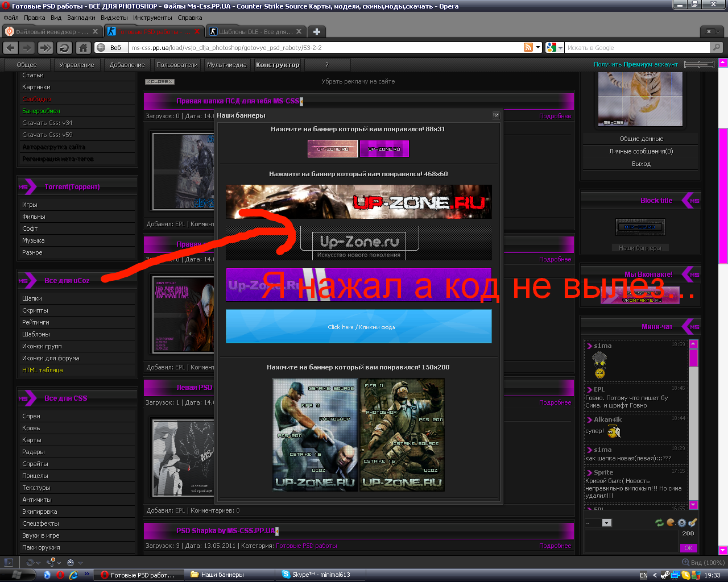This screenshot has height=582, width=728.
Task: Click the EN language indicator in tray
Action: coord(643,575)
